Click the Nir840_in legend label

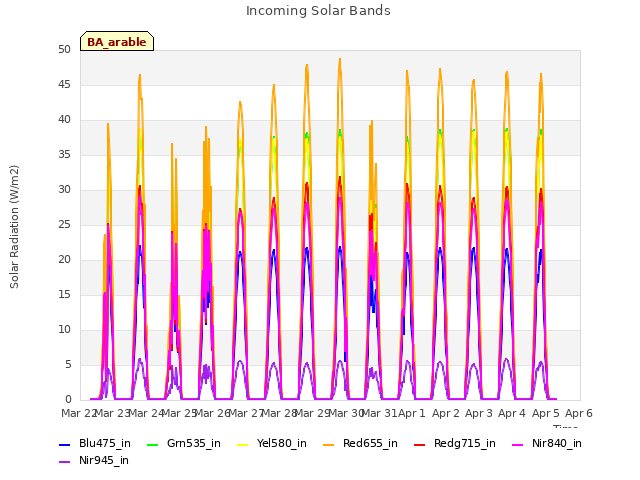pos(557,443)
